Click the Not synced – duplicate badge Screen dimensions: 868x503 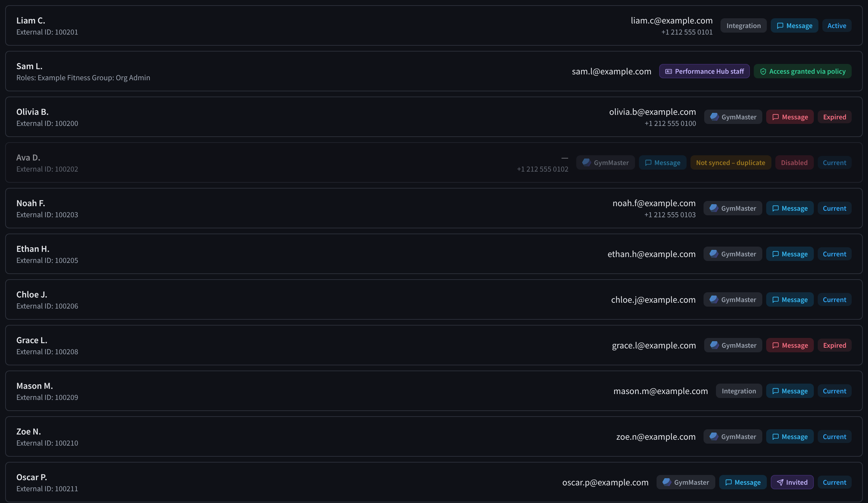[x=731, y=162]
